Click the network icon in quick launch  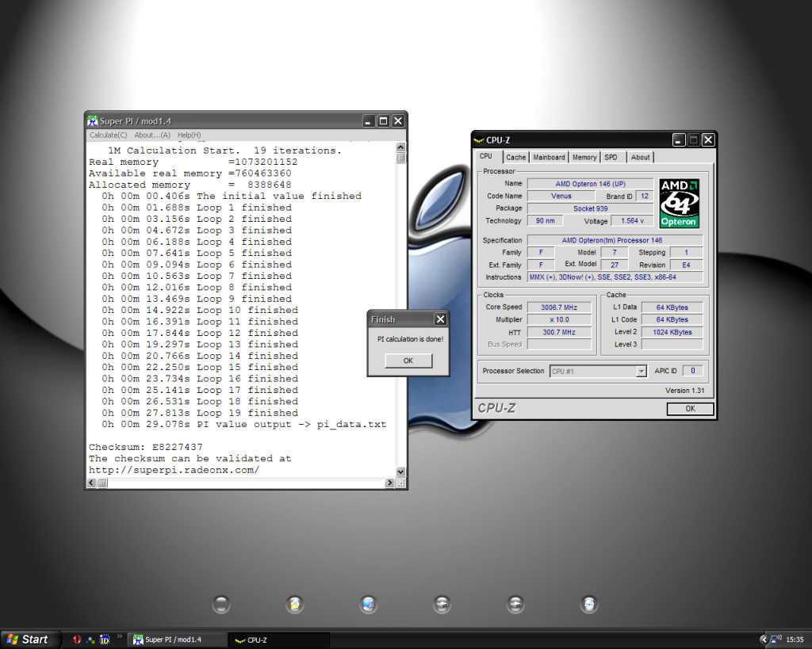(90, 639)
